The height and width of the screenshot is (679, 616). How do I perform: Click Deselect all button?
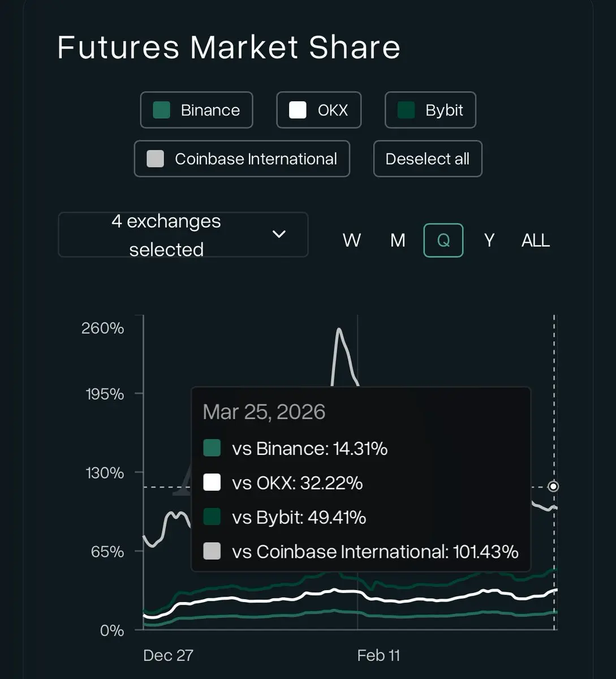(x=427, y=159)
